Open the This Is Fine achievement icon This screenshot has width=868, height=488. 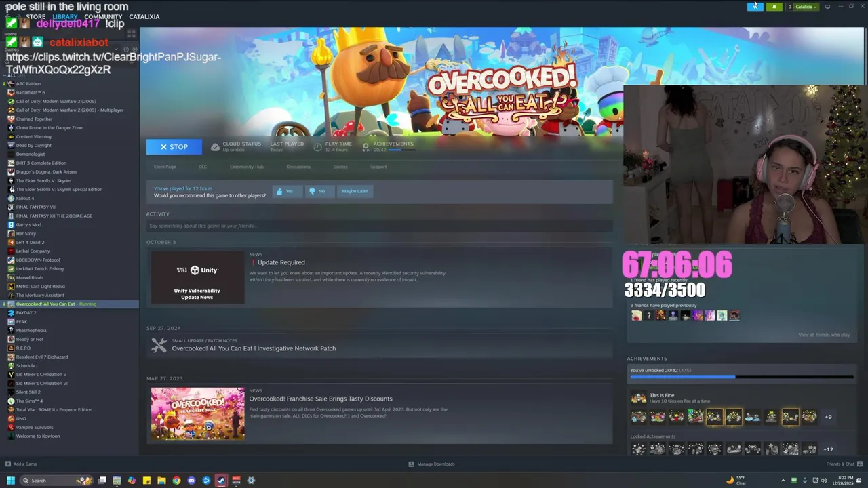(638, 398)
